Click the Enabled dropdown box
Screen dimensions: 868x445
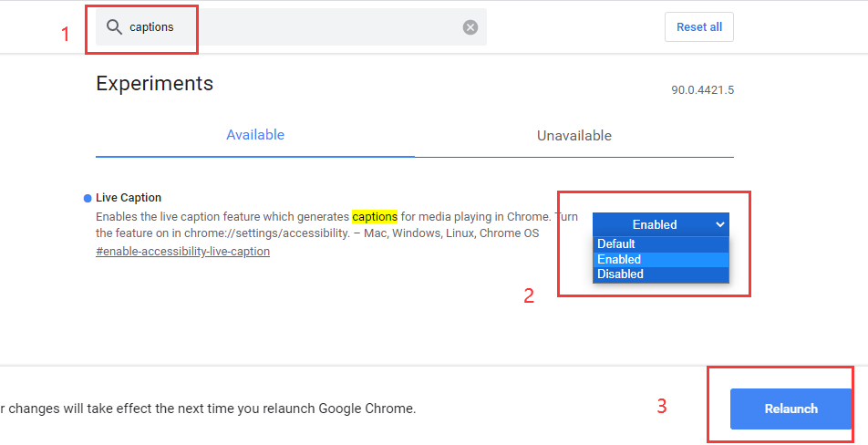tap(661, 224)
